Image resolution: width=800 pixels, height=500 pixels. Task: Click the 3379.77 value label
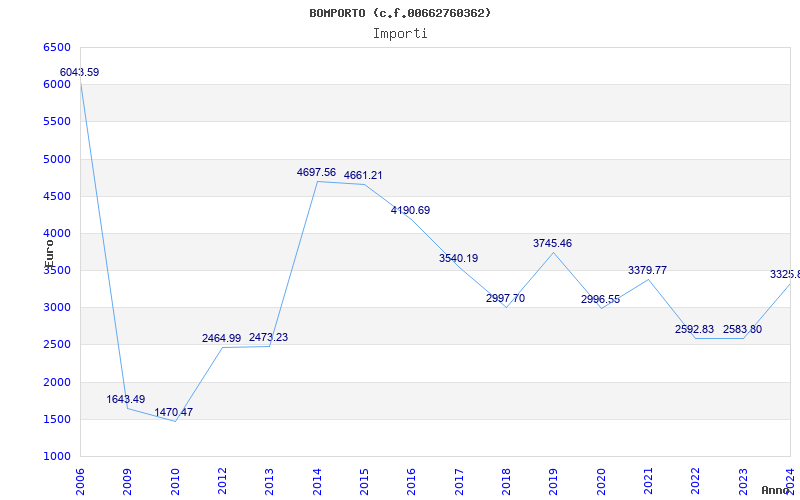[x=647, y=270]
